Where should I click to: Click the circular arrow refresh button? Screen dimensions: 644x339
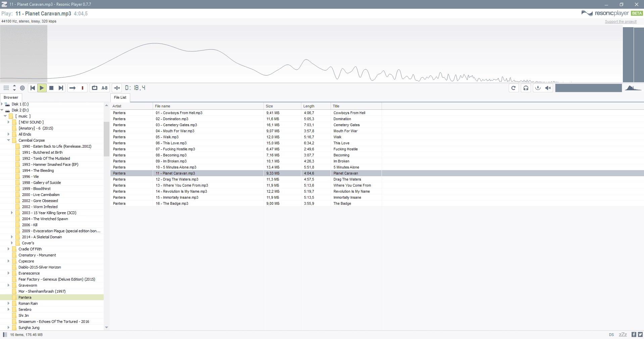click(x=513, y=88)
